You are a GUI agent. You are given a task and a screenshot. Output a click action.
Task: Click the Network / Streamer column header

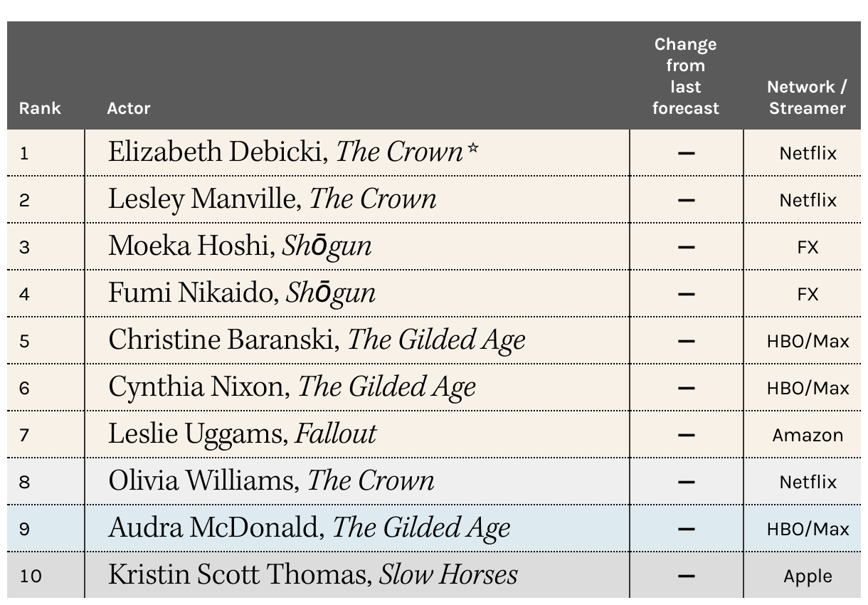tap(808, 98)
